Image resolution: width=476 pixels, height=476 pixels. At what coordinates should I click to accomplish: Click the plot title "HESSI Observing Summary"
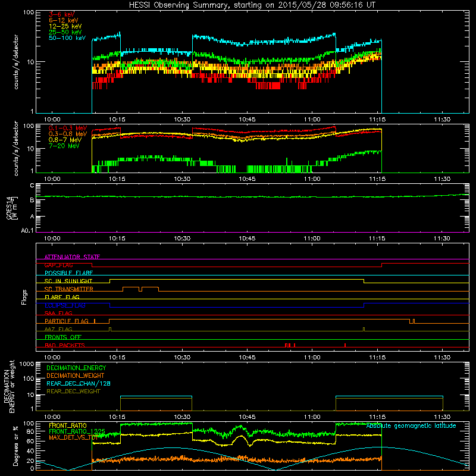[x=179, y=5]
